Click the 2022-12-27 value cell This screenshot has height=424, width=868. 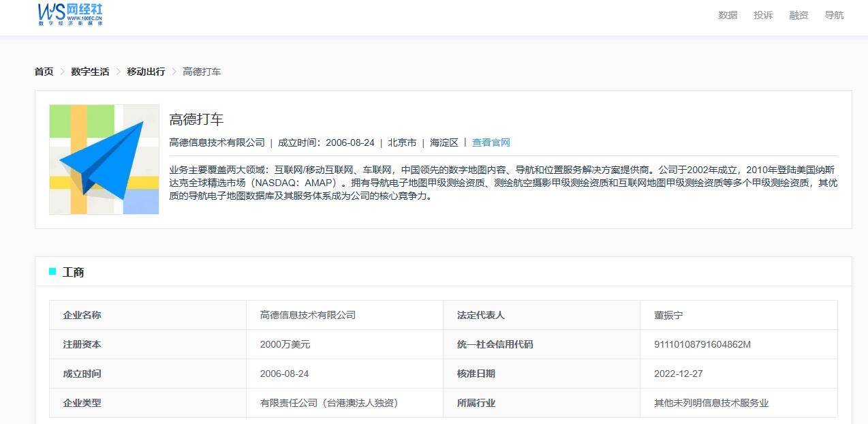tap(739, 374)
